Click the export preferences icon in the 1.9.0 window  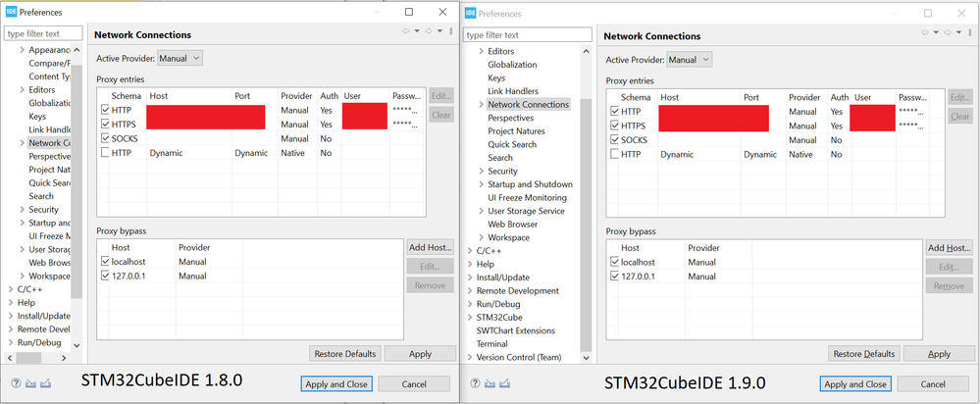pos(505,383)
